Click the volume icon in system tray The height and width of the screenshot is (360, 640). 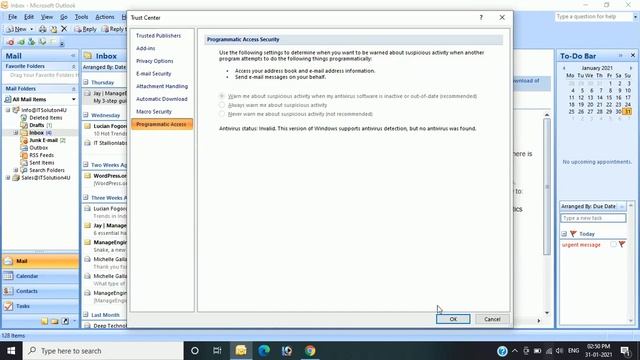(x=559, y=351)
